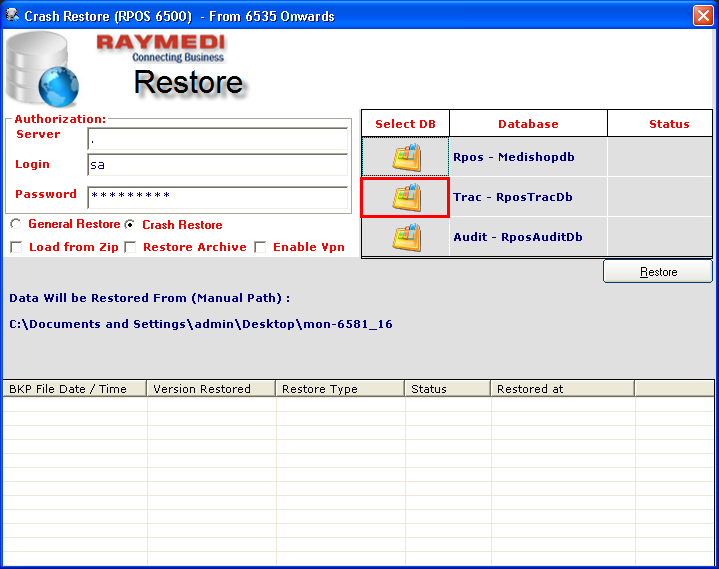The image size is (719, 569).
Task: Sort by BKP File Date / Time column
Action: point(75,389)
